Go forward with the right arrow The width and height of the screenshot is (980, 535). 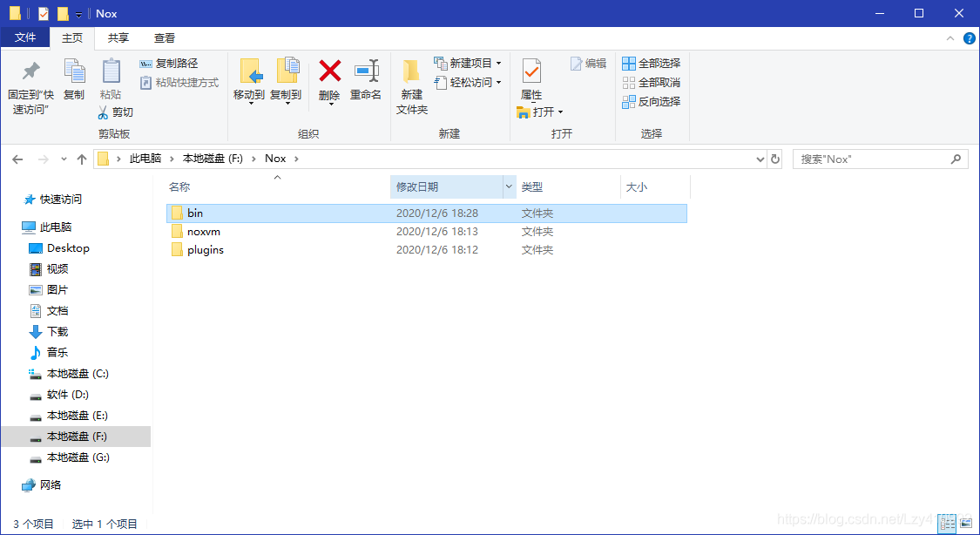point(44,159)
